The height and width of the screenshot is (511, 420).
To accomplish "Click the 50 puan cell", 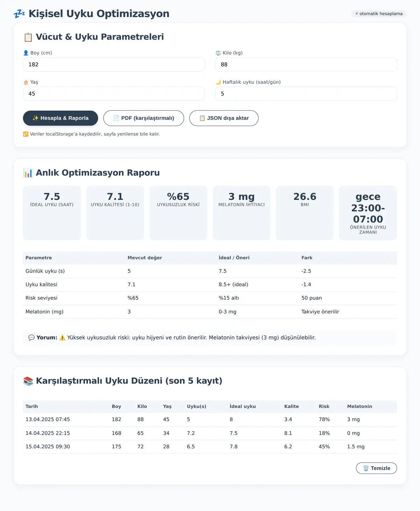I will (311, 298).
